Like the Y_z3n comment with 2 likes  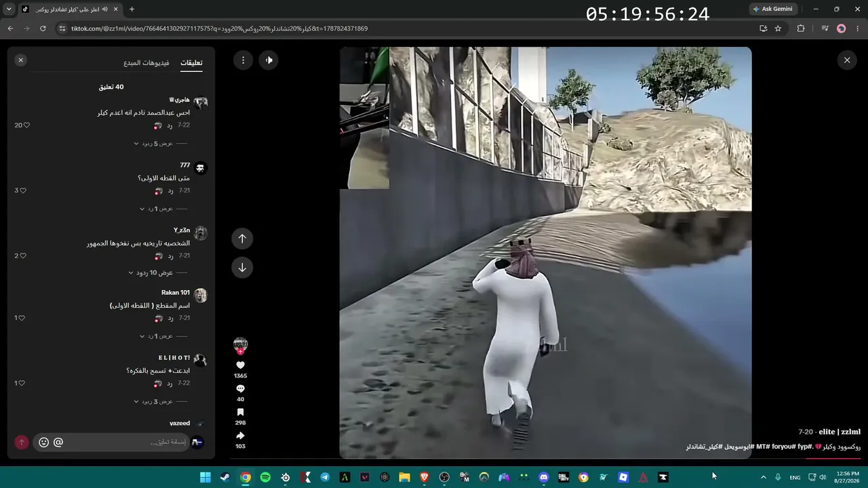pos(23,256)
